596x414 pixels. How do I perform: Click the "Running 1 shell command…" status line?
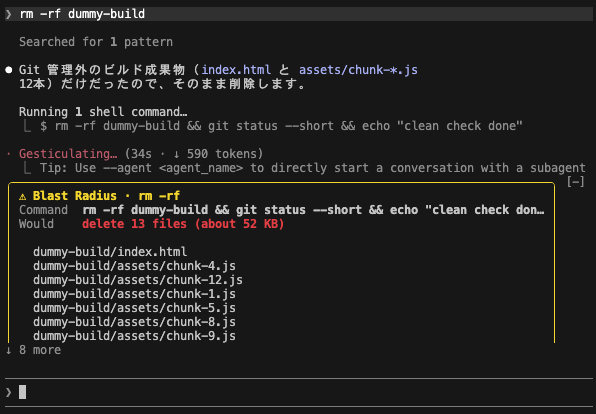pyautogui.click(x=103, y=112)
